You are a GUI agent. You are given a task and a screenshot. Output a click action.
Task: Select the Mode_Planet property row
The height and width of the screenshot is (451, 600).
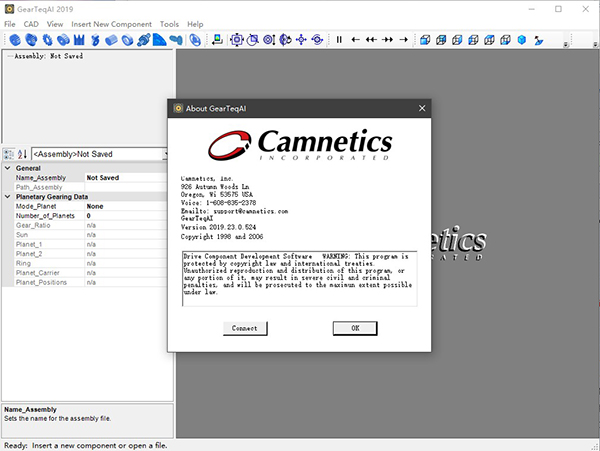coord(44,206)
